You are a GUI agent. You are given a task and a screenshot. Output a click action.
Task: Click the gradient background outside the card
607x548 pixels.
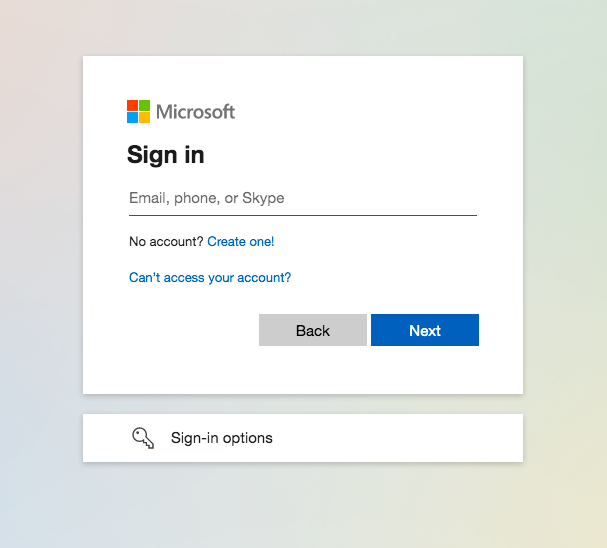click(41, 271)
